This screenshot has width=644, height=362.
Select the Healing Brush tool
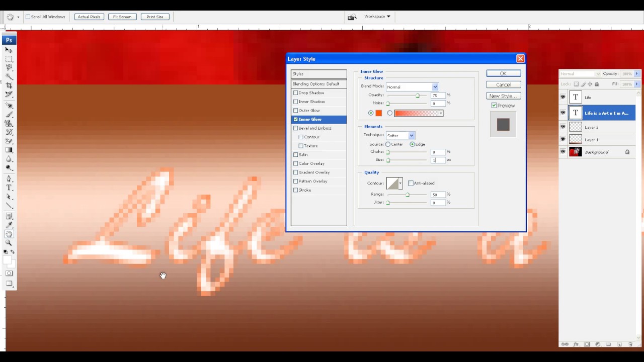(x=9, y=106)
